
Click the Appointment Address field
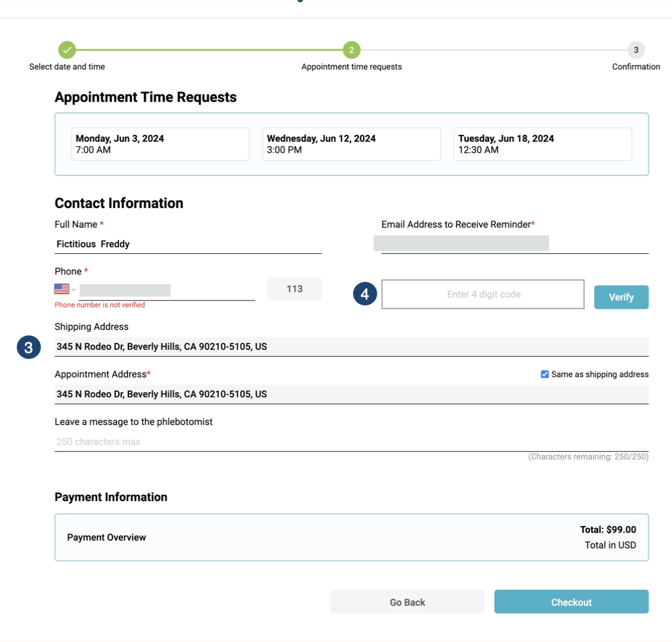tap(351, 394)
